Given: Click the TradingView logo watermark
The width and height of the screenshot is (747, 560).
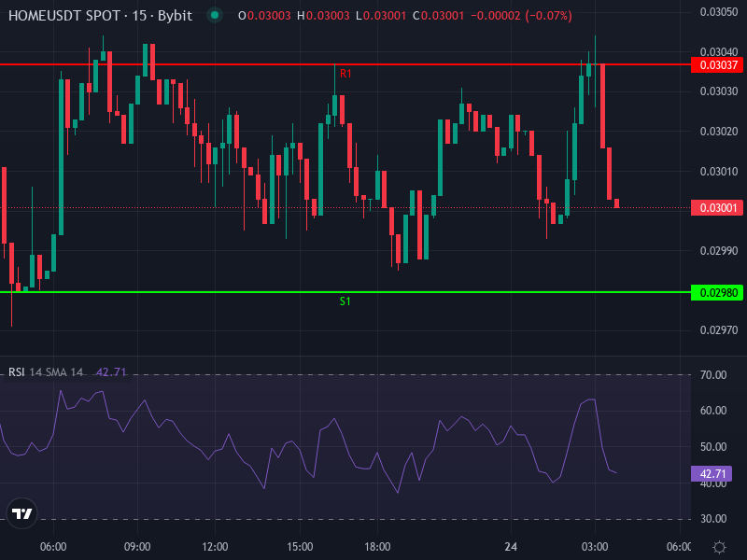Looking at the screenshot, I should tap(21, 513).
